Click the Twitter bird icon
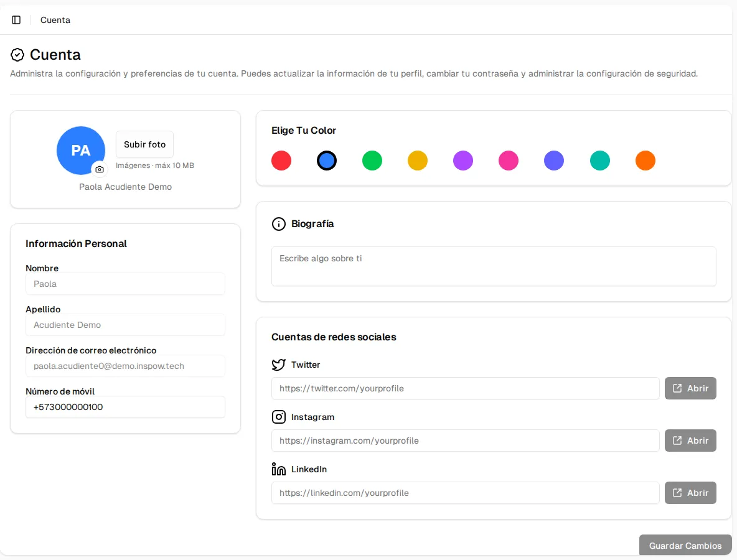 click(x=279, y=365)
